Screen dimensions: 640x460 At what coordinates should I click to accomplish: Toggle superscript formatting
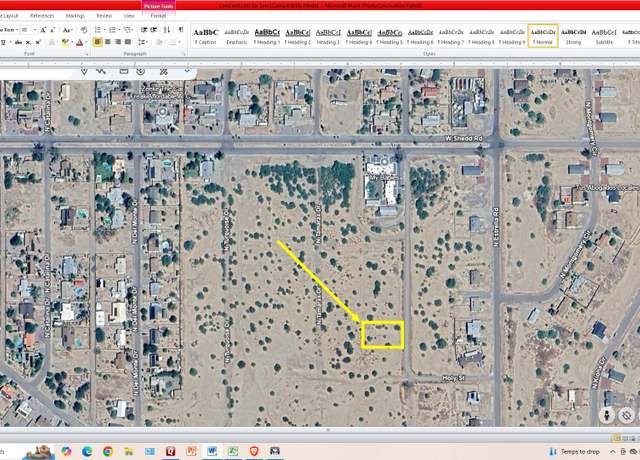38,42
